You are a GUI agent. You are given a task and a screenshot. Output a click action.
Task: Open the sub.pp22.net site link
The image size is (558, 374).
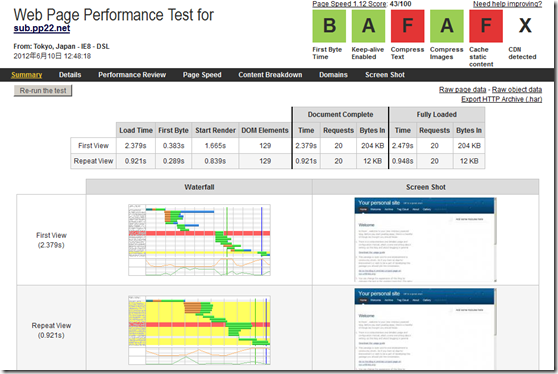coord(42,28)
